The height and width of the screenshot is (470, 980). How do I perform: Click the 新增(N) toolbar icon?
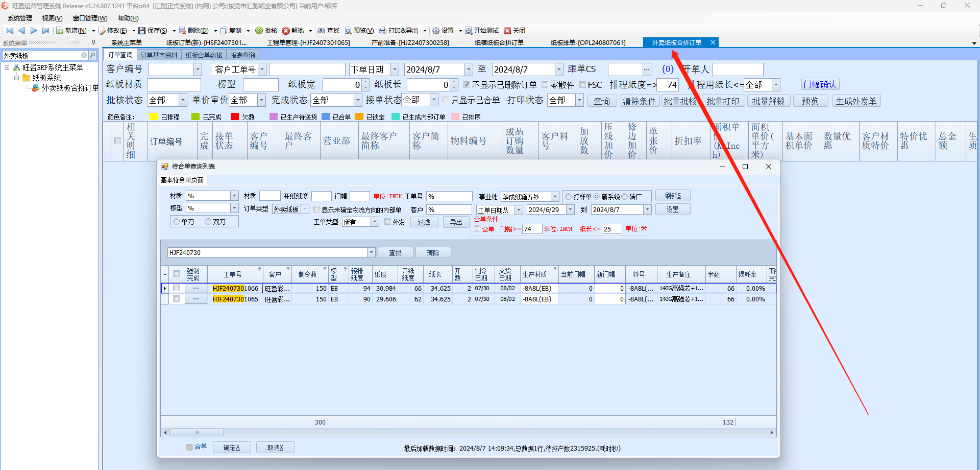60,31
